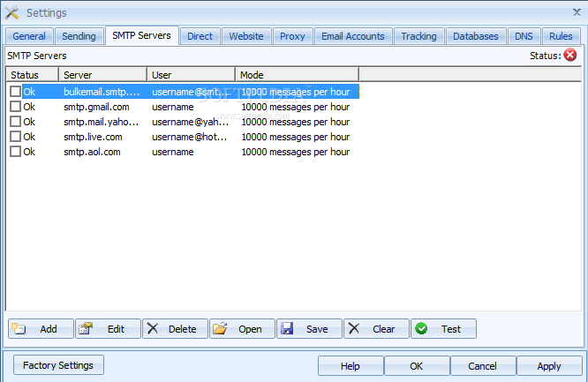This screenshot has width=588, height=382.
Task: Click the Delete X icon
Action: click(x=153, y=328)
